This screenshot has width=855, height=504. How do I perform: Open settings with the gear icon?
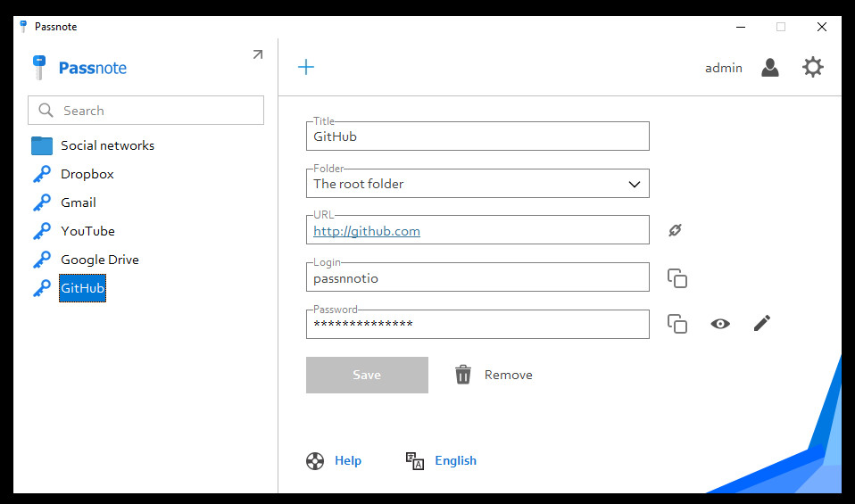[812, 67]
